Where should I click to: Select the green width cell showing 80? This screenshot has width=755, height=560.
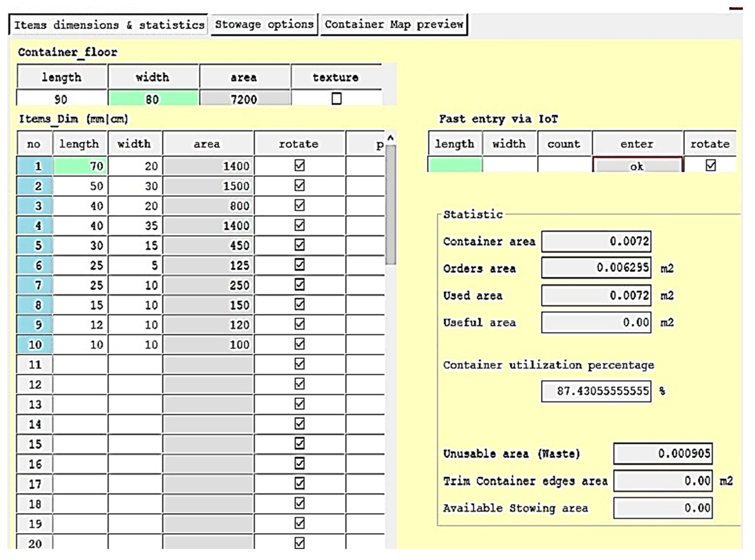pos(152,99)
